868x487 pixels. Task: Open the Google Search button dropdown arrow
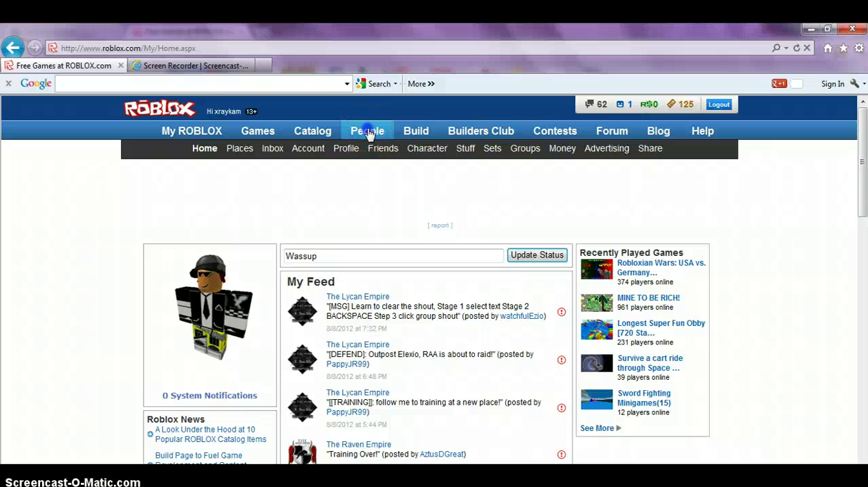(395, 84)
